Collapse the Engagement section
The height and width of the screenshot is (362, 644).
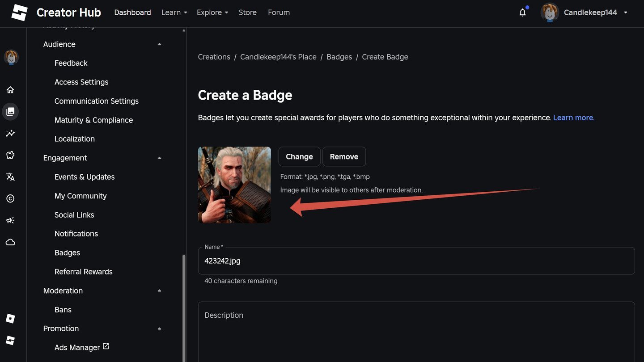(x=160, y=158)
